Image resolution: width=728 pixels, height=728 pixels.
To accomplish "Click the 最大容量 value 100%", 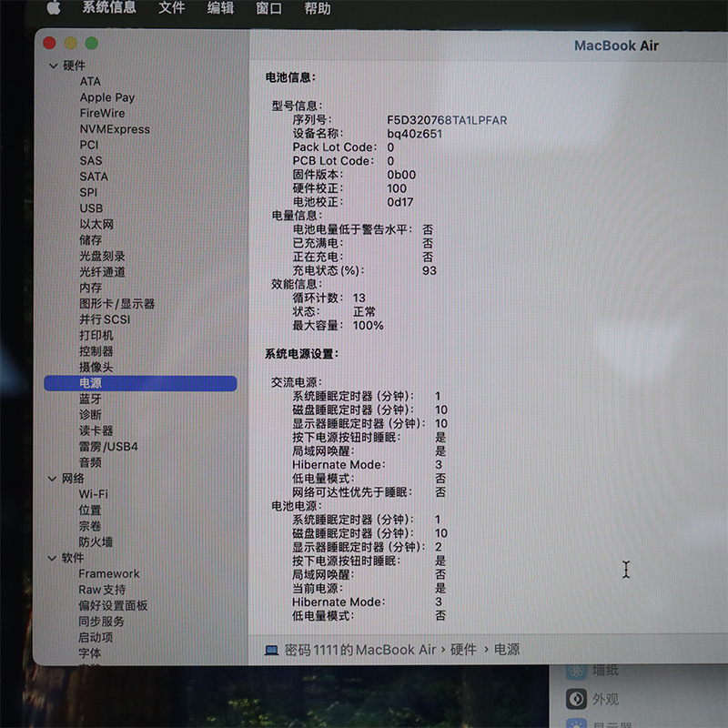I will [369, 326].
